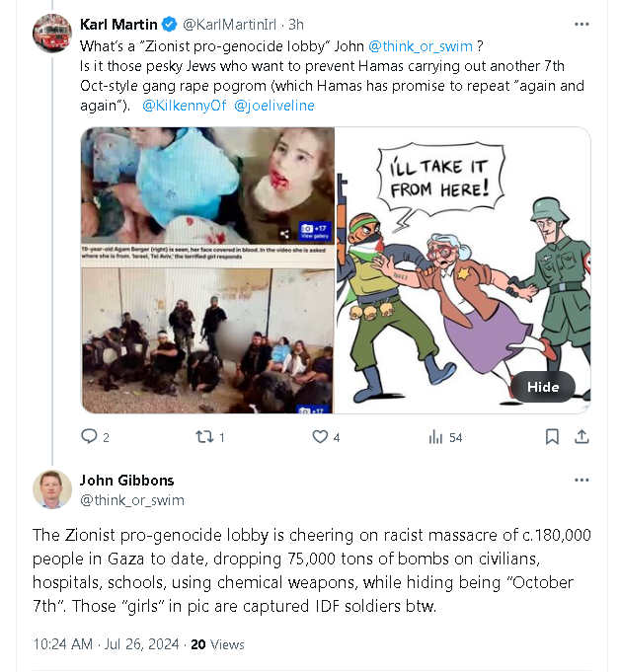620x672 pixels.
Task: Open John Gibbons' profile avatar
Action: pos(51,489)
